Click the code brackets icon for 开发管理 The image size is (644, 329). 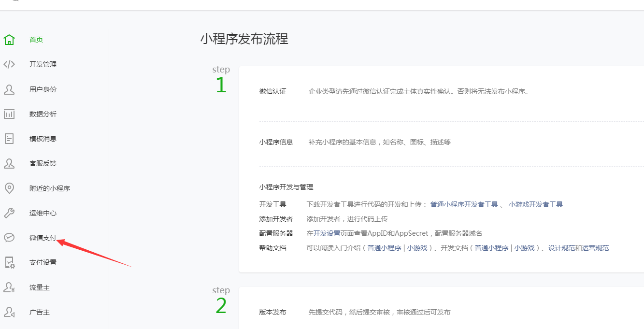pos(9,64)
